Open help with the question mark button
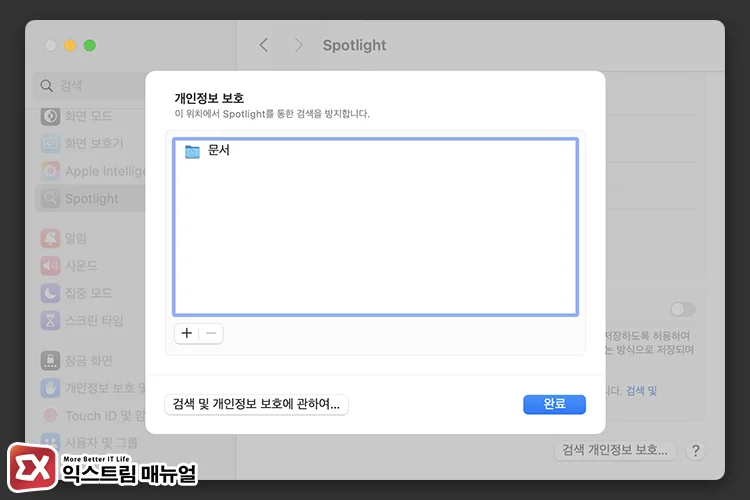 (695, 450)
